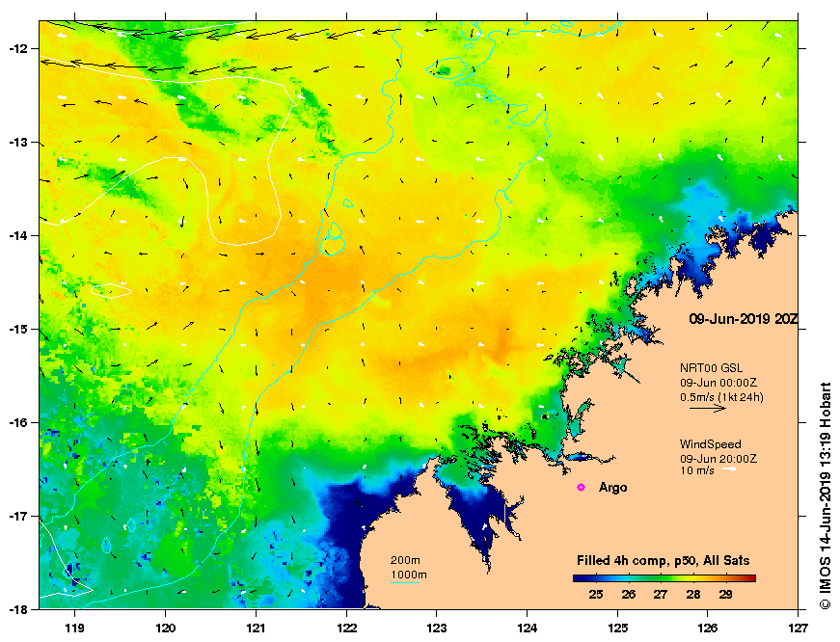This screenshot has width=840, height=642.
Task: Click the 200m depth contour label
Action: coord(405,561)
